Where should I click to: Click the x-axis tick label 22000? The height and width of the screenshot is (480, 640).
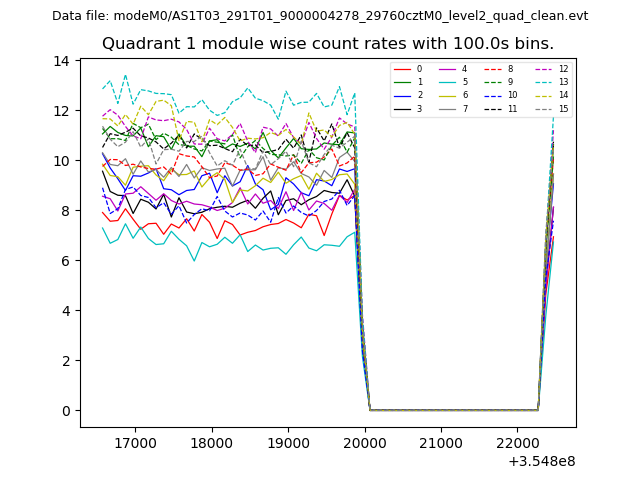point(518,442)
